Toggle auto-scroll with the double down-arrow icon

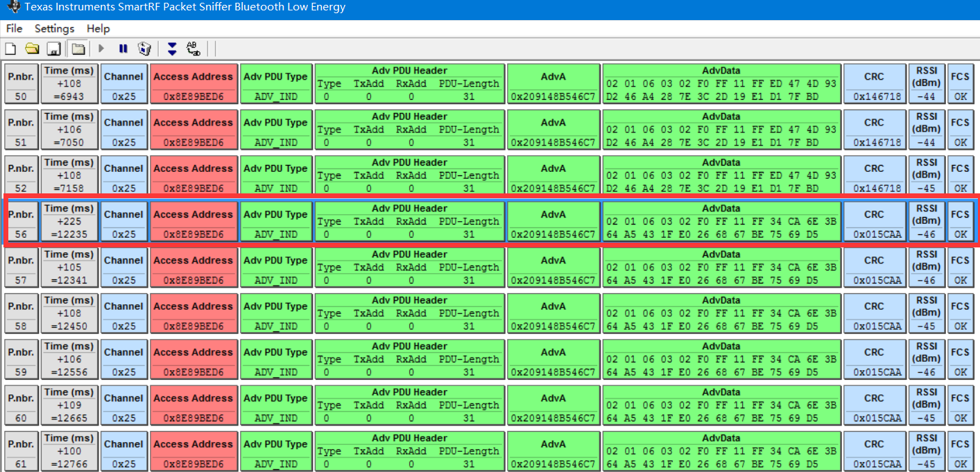point(172,49)
